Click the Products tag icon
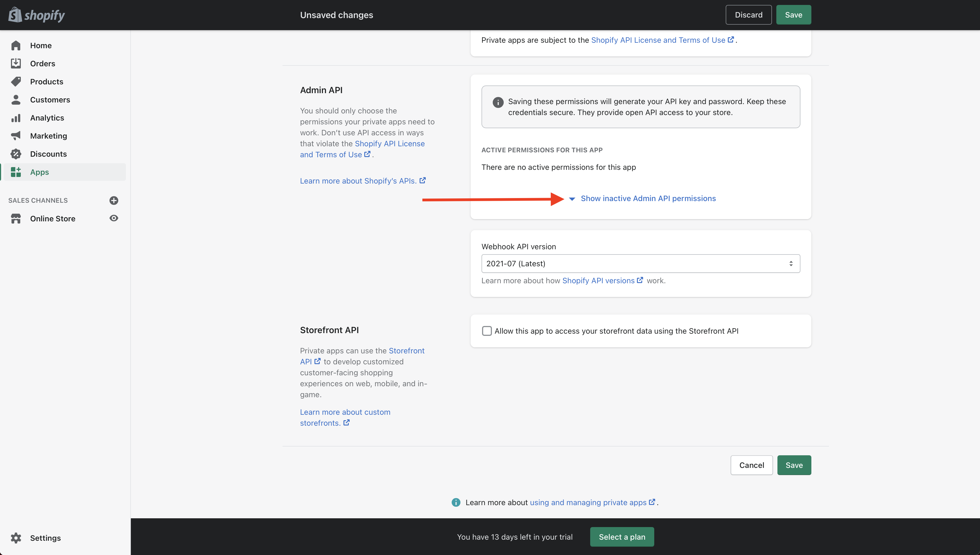 click(16, 82)
